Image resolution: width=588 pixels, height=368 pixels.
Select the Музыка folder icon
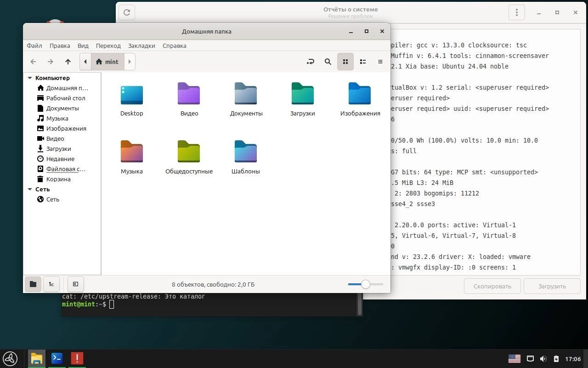click(132, 151)
